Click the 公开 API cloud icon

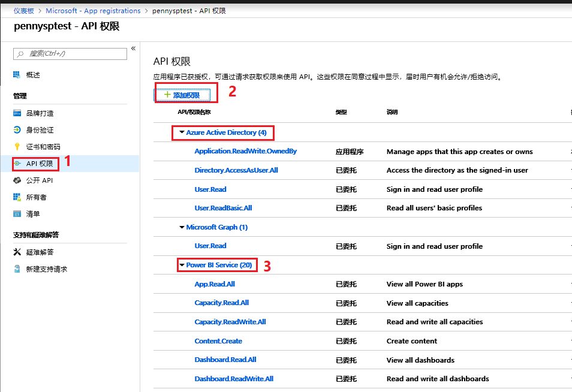coord(17,180)
